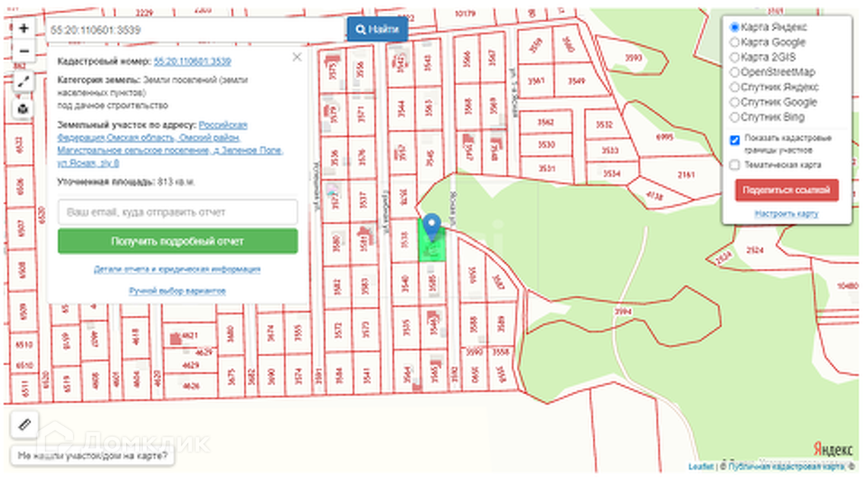Screen dimensions: 868x486
Task: Toggle show cadastral boundaries checkbox
Action: [x=734, y=140]
